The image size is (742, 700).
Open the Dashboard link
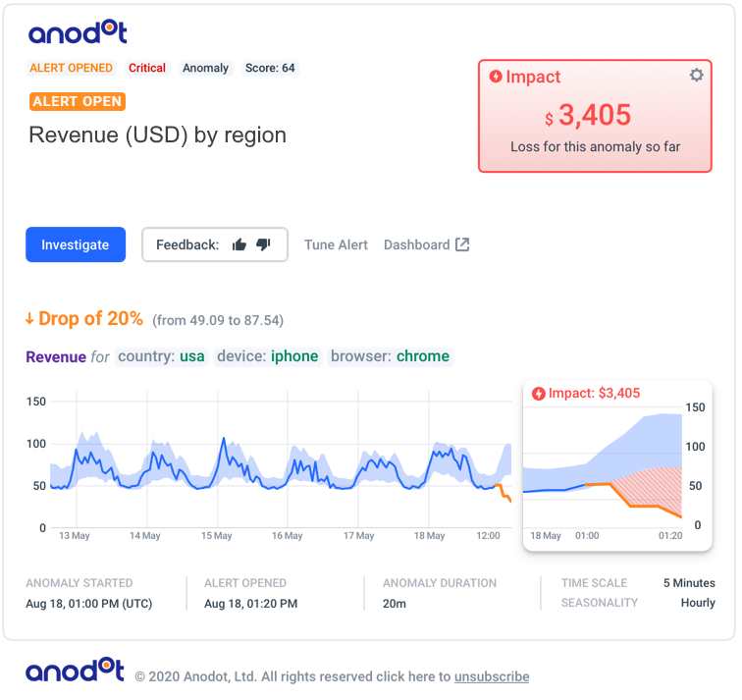(416, 244)
